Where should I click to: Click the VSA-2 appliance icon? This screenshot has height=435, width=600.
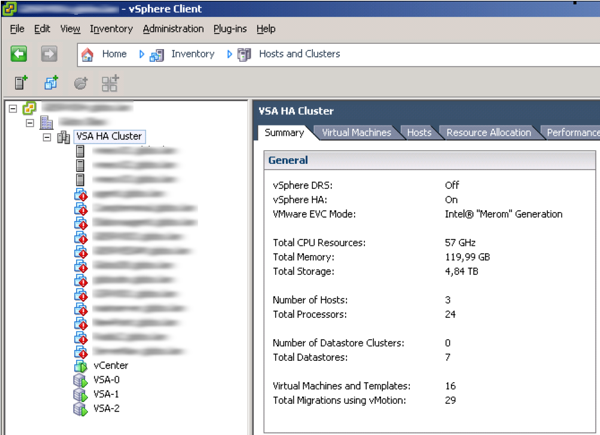(x=80, y=409)
